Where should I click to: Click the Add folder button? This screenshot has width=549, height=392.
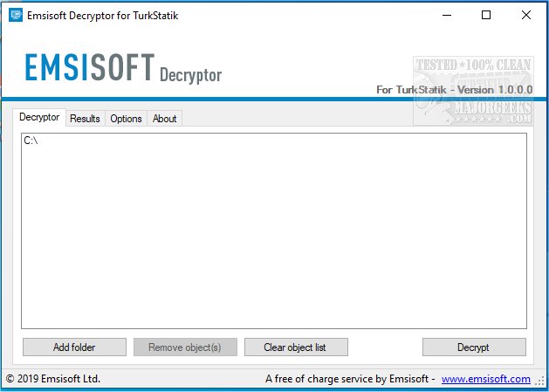[74, 347]
